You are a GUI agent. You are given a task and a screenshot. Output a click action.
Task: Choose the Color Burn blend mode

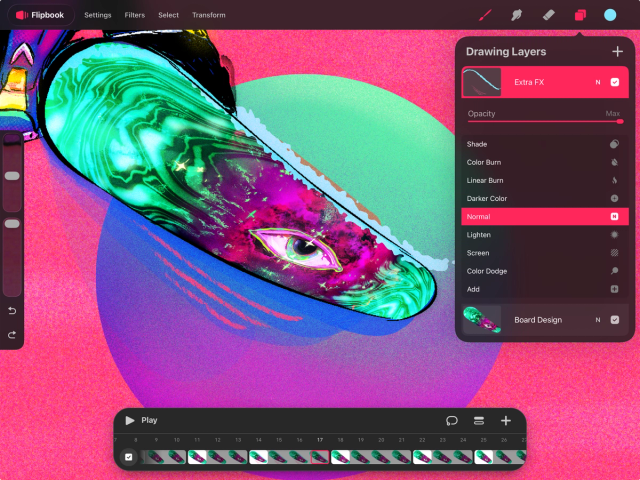[x=545, y=162]
